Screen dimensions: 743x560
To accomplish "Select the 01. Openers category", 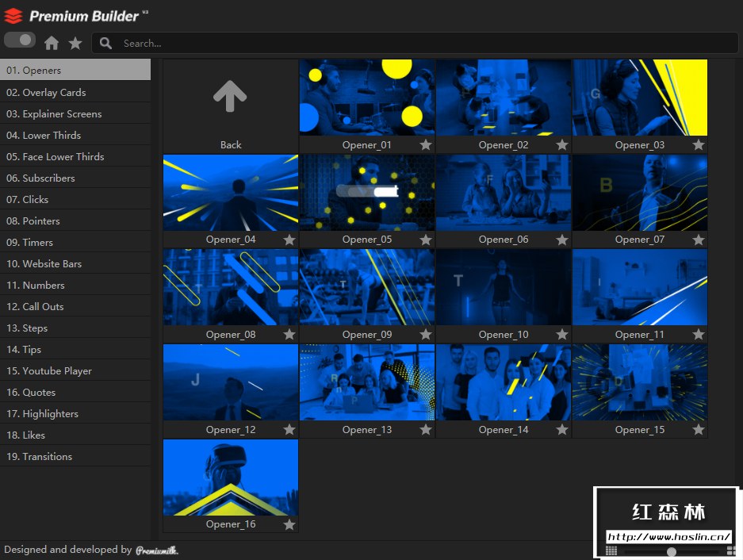I will 34,70.
